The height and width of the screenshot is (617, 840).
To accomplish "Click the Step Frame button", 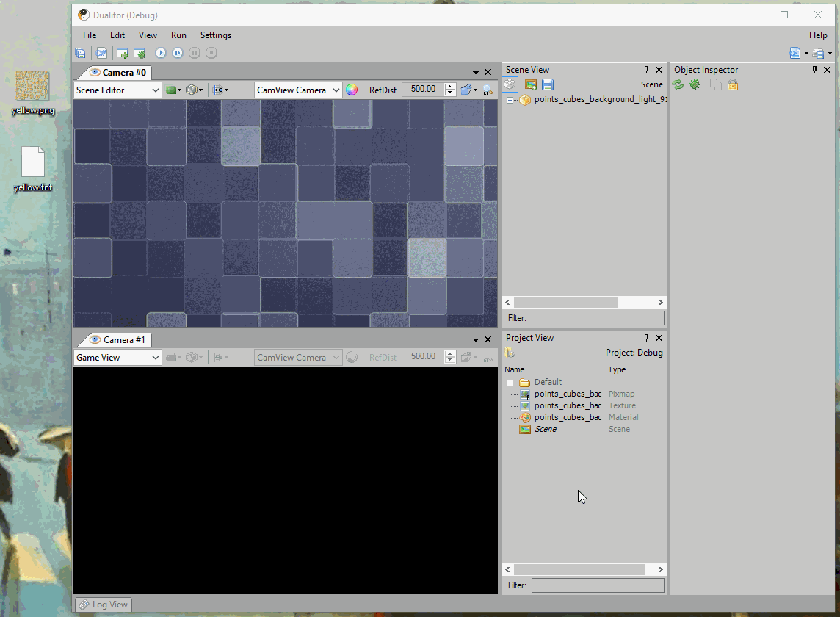I will (178, 53).
